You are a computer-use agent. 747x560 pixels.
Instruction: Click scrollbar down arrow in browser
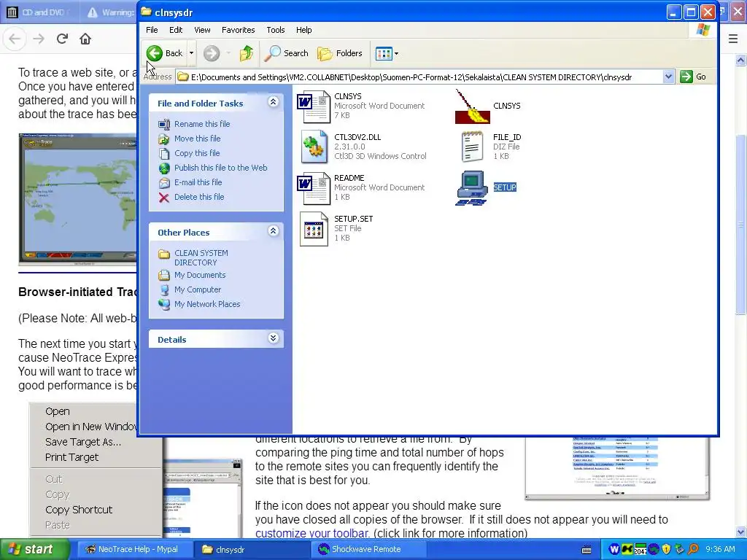point(740,532)
